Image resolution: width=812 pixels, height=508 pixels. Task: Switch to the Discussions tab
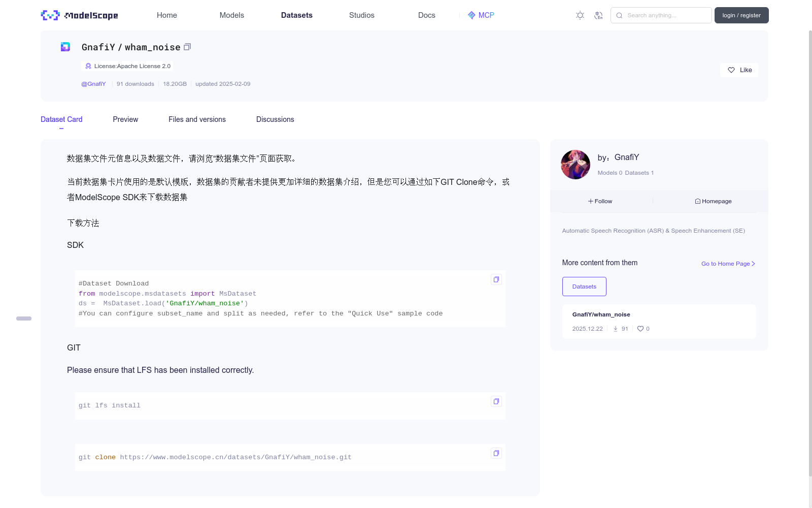pyautogui.click(x=275, y=119)
